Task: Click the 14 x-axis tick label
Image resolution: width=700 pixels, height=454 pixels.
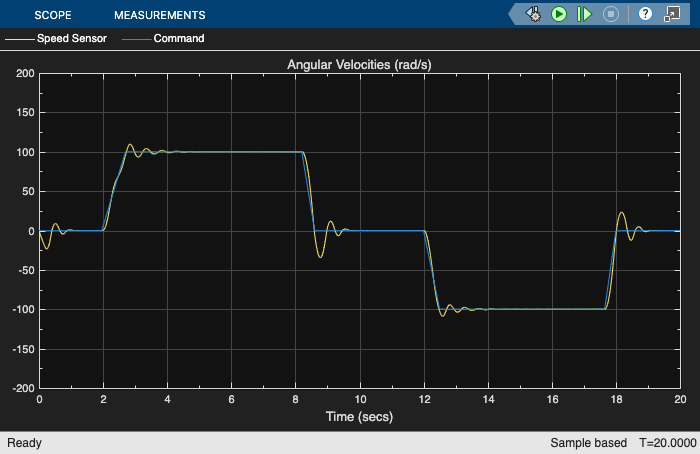Action: pyautogui.click(x=488, y=399)
